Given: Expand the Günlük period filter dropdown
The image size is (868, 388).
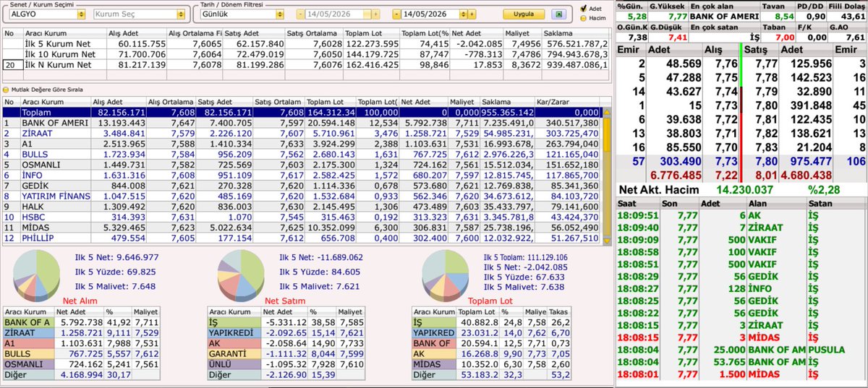Looking at the screenshot, I should click(x=281, y=14).
